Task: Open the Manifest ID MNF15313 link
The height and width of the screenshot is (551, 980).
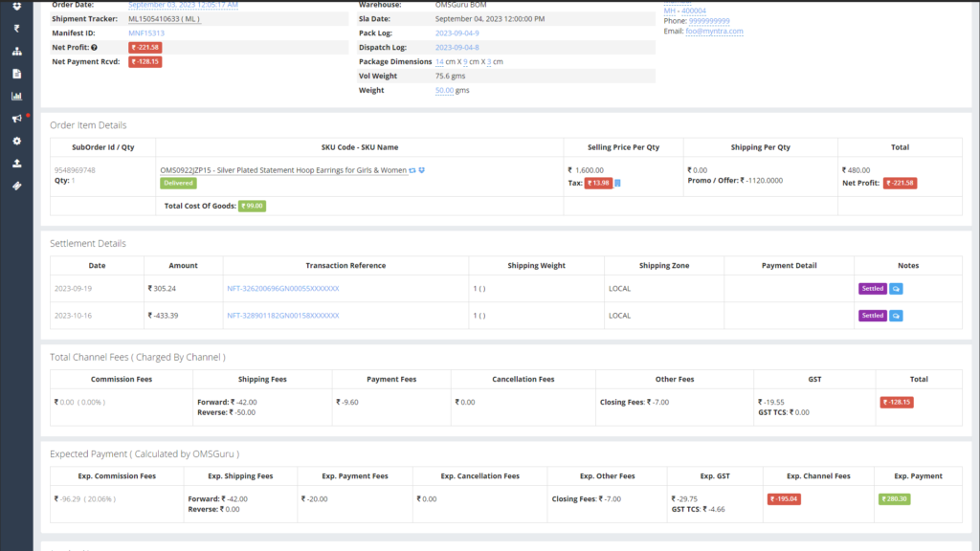Action: coord(145,33)
